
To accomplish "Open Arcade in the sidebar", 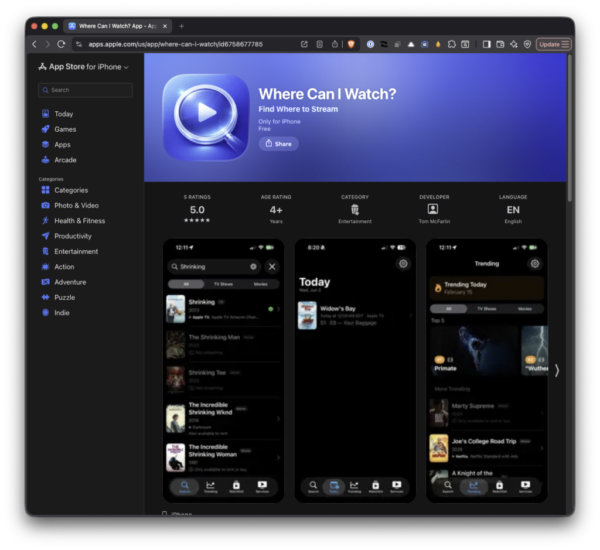I will click(x=59, y=160).
